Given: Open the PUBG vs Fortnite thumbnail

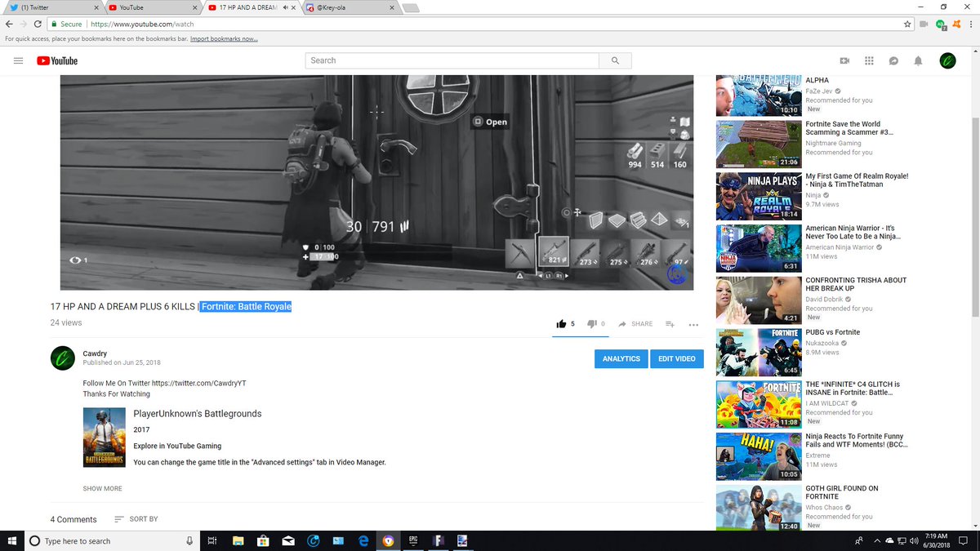Looking at the screenshot, I should click(x=758, y=353).
